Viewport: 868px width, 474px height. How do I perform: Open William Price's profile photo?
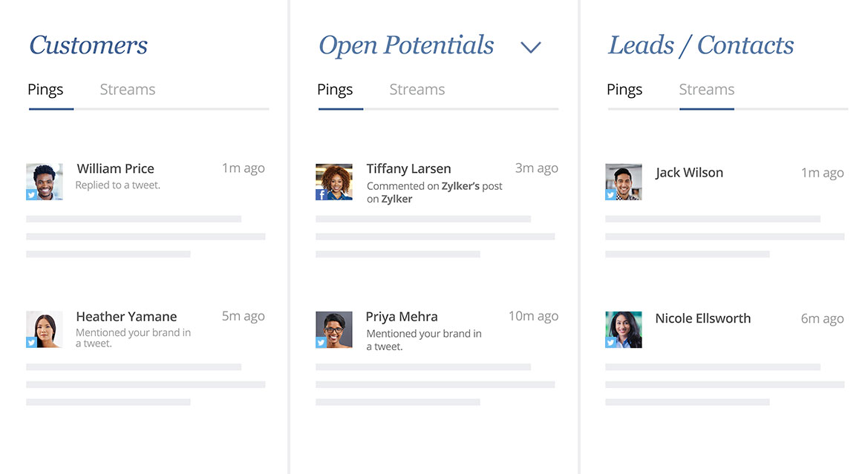[45, 182]
